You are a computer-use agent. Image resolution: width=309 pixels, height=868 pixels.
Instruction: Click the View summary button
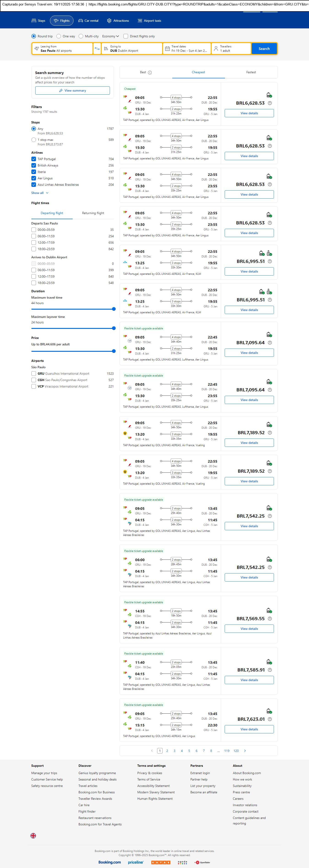pyautogui.click(x=72, y=91)
